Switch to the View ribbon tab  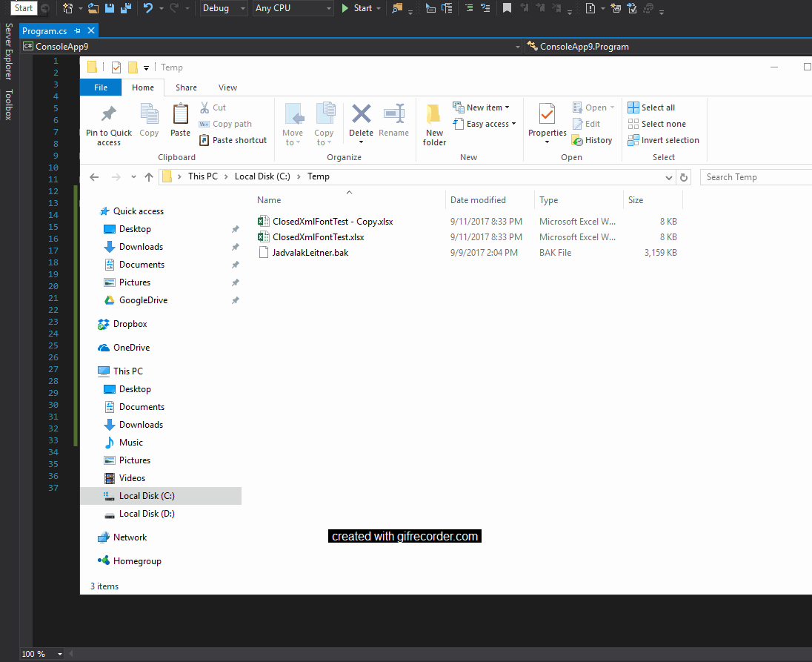[x=227, y=87]
